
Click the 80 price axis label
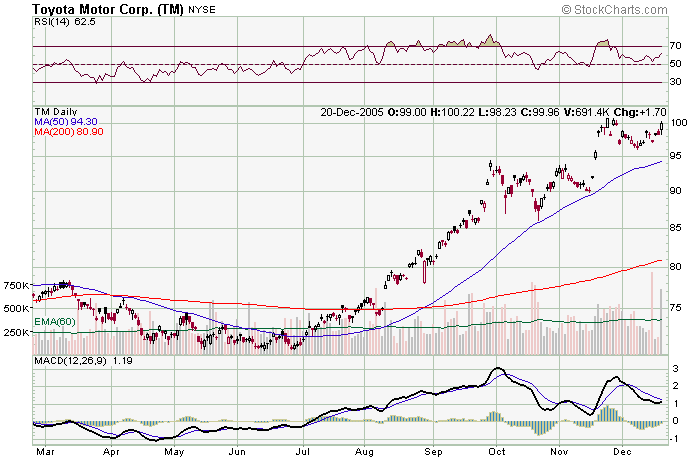tap(676, 266)
